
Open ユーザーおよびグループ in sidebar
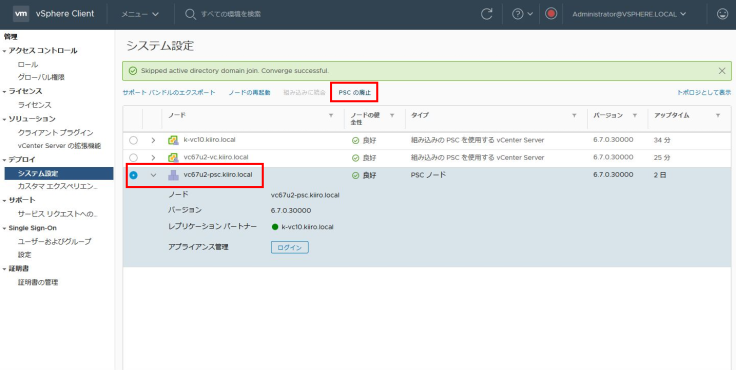pyautogui.click(x=54, y=241)
